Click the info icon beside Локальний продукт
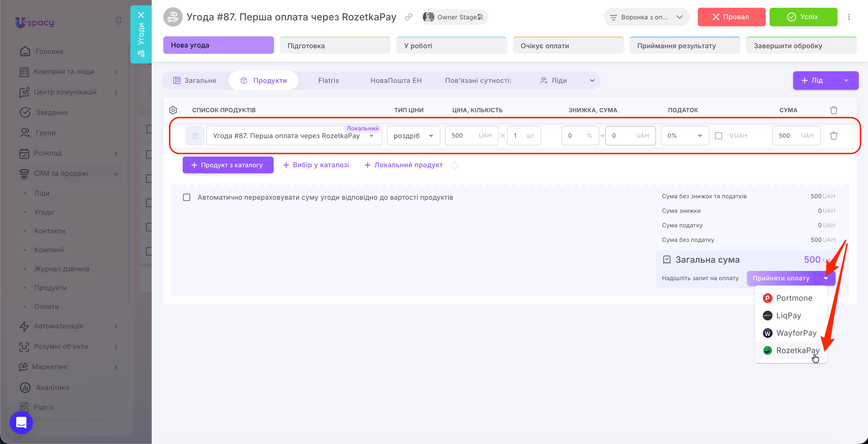This screenshot has height=444, width=868. 454,165
